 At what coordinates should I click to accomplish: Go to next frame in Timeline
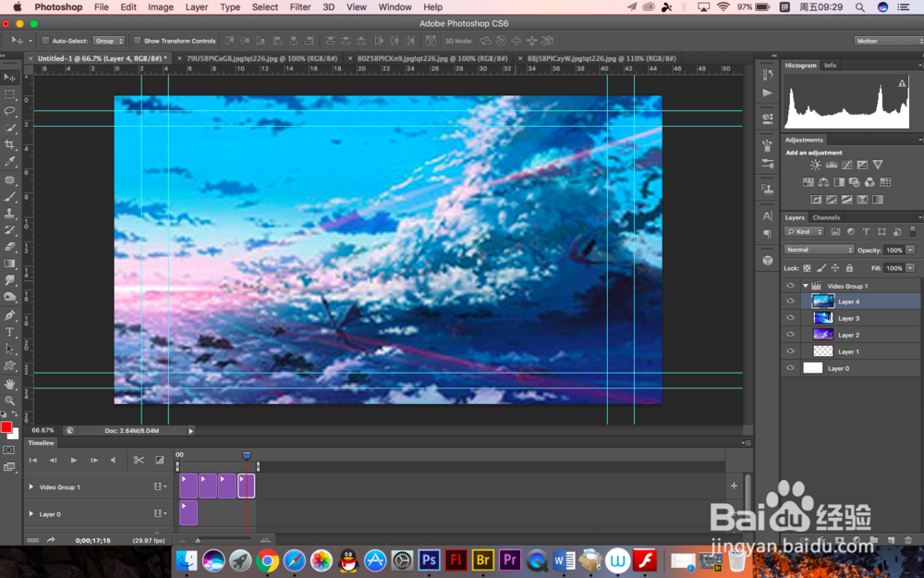[93, 460]
